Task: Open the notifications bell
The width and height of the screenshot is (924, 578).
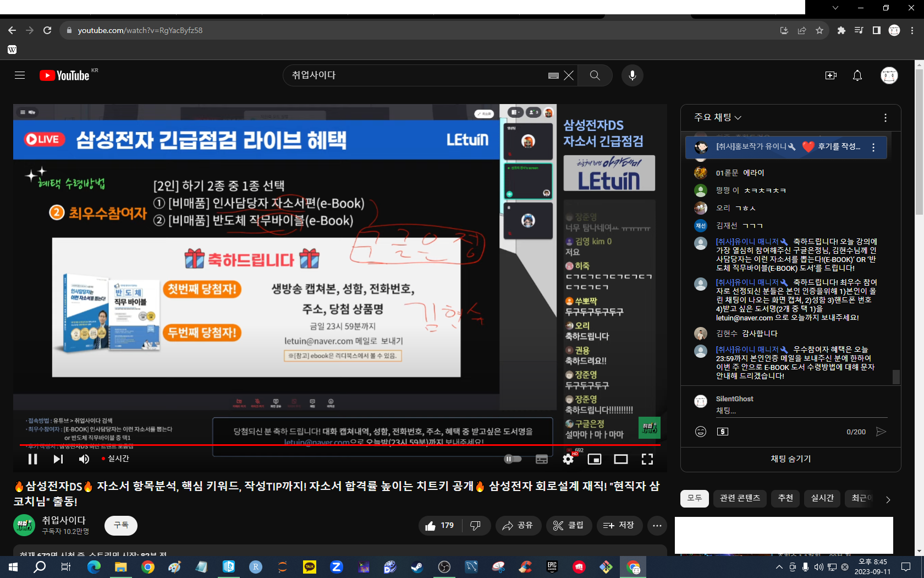Action: [857, 75]
